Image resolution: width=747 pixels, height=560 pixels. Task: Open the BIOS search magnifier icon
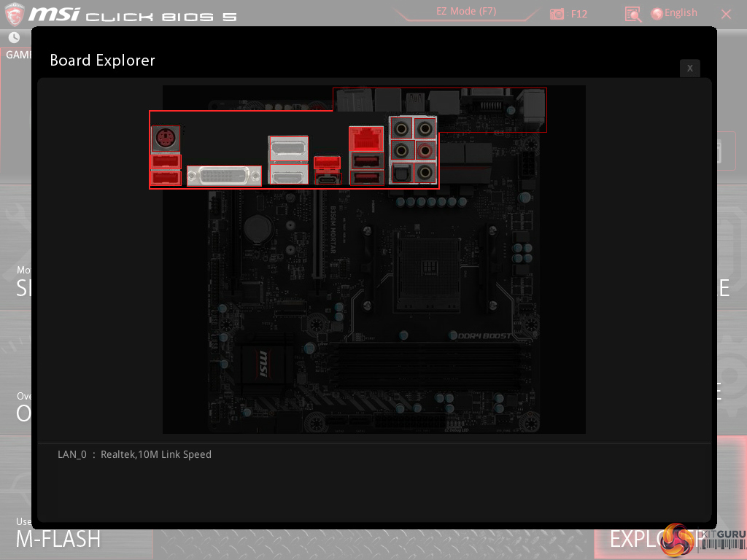click(x=633, y=15)
